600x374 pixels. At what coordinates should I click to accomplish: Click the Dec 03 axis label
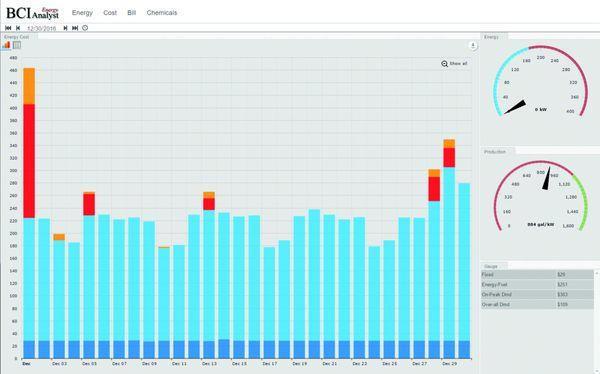click(59, 364)
